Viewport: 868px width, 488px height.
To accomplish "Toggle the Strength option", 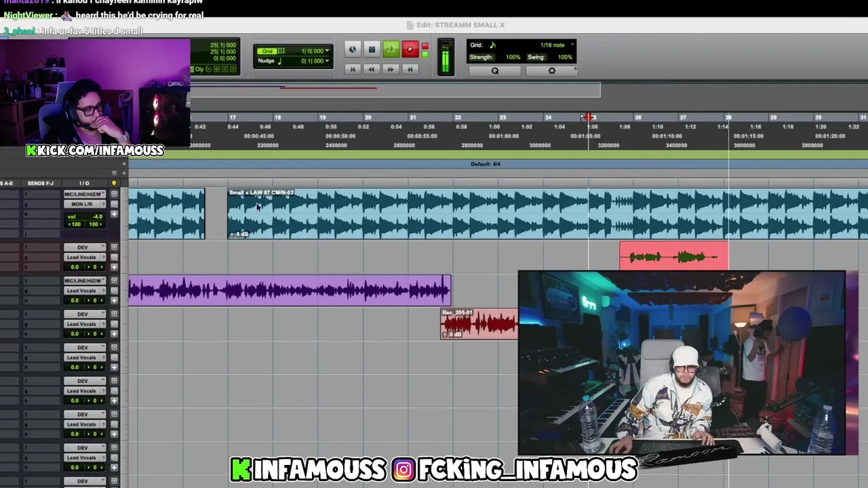I will pos(481,57).
